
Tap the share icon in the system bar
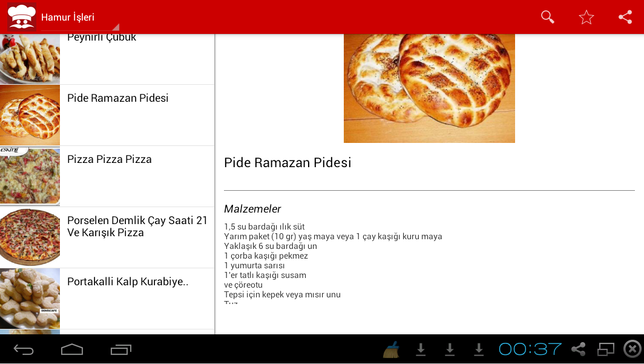(x=578, y=349)
